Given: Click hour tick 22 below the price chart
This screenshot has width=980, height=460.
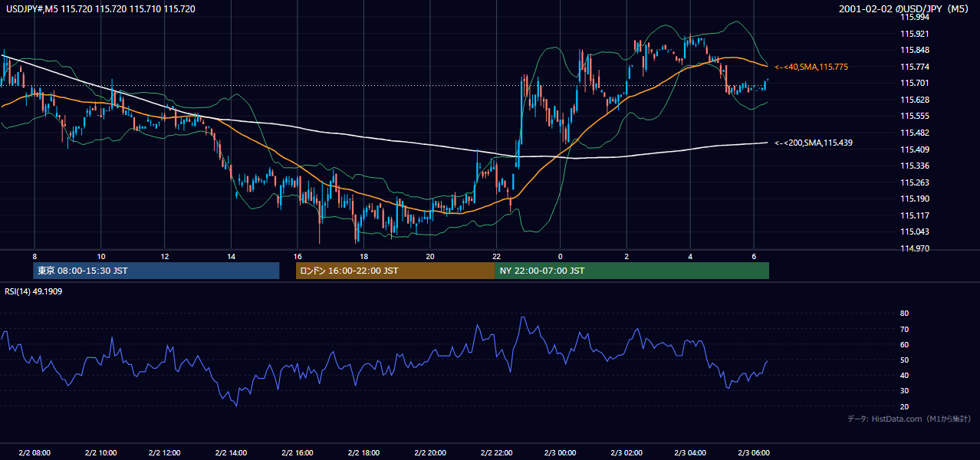Looking at the screenshot, I should [x=497, y=256].
